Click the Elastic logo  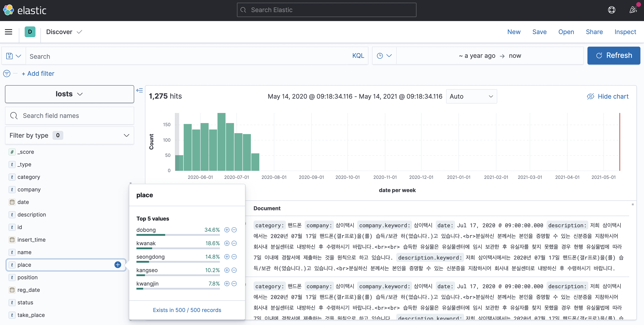click(x=25, y=10)
